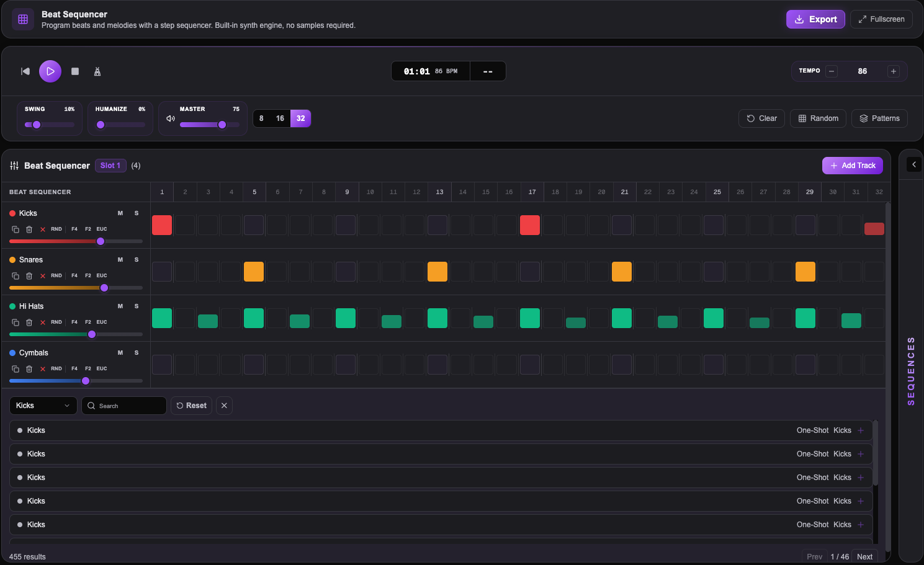Click the mixer sliders icon beside Beat Sequencer

(14, 166)
